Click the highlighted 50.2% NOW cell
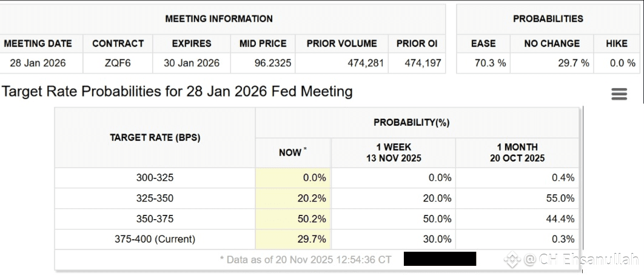644x275 pixels. point(293,219)
